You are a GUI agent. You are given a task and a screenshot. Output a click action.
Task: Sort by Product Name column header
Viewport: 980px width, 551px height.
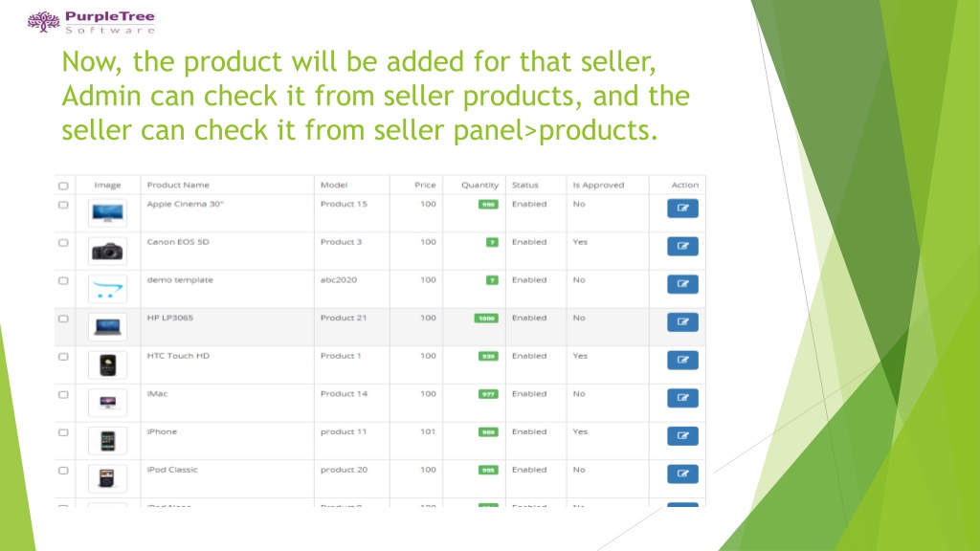[x=178, y=185]
